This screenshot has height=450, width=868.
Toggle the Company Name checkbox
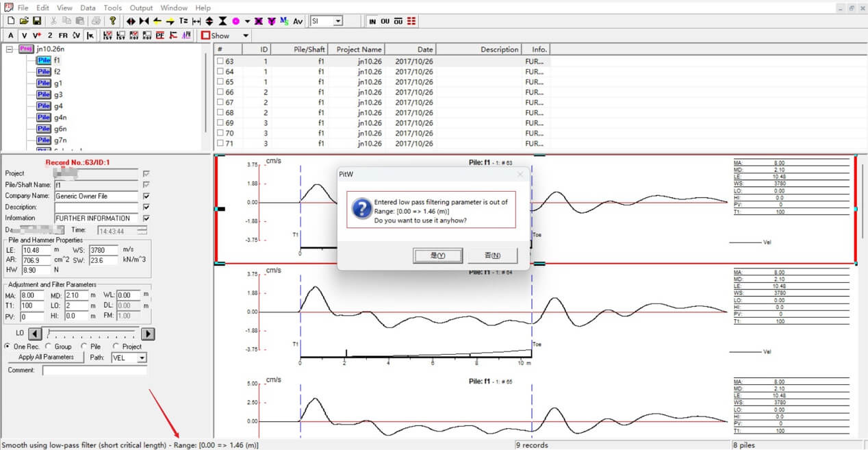click(146, 196)
